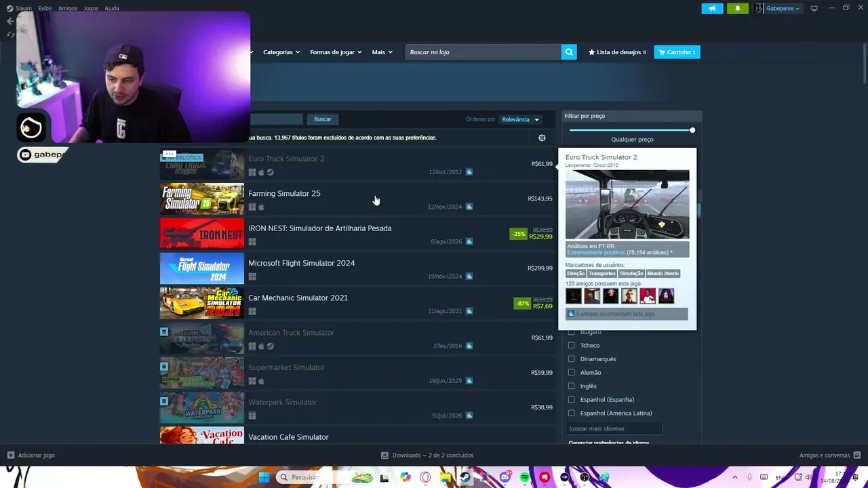868x488 pixels.
Task: Click Adicionar jogo
Action: click(37, 455)
